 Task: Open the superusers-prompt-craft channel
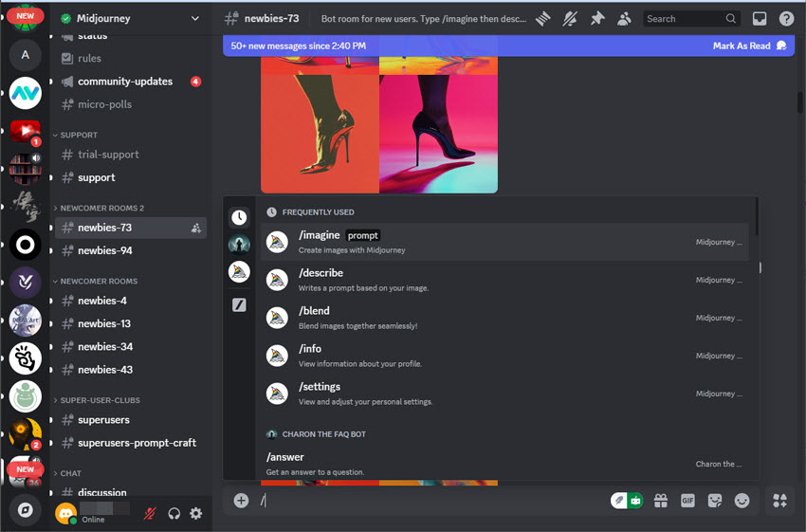(130, 443)
